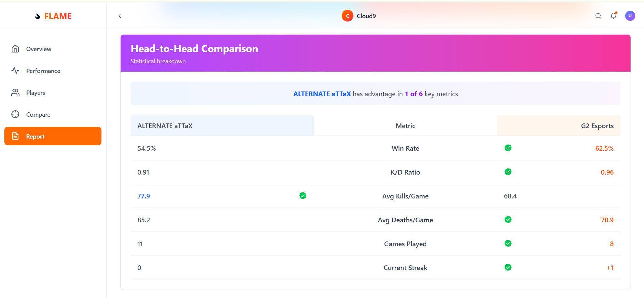Click the Cloud9 team avatar icon
644x298 pixels.
click(347, 16)
